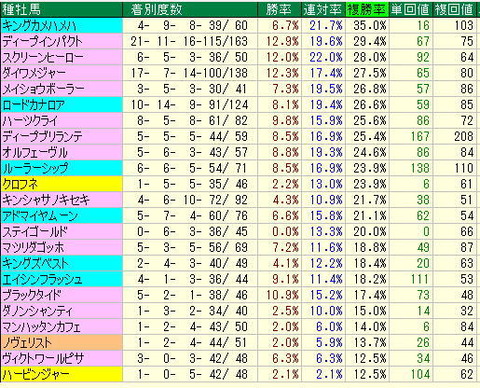This screenshot has height=388, width=480.
Task: Click ハービンジャー's 104 win return value
Action: (x=420, y=375)
